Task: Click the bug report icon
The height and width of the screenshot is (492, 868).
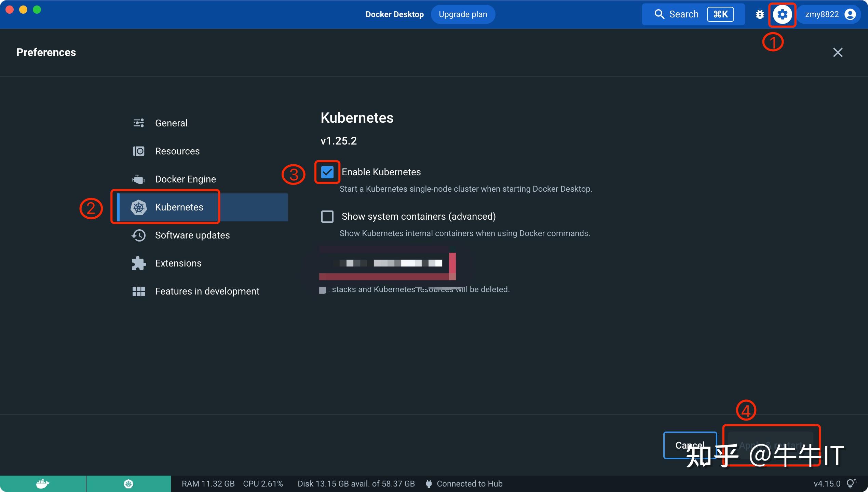Action: pyautogui.click(x=760, y=14)
